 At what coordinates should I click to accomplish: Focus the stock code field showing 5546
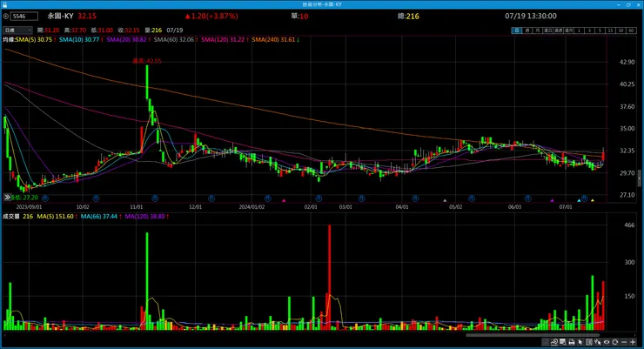point(24,17)
